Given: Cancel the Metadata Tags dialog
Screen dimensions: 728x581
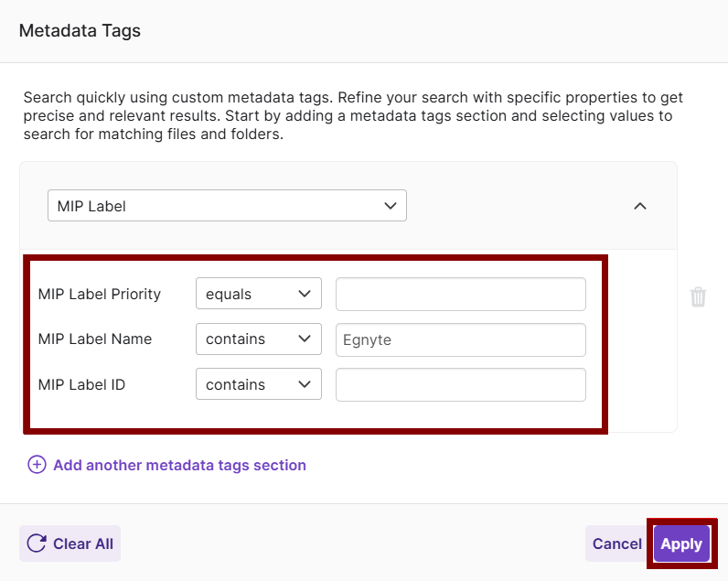Looking at the screenshot, I should click(616, 543).
